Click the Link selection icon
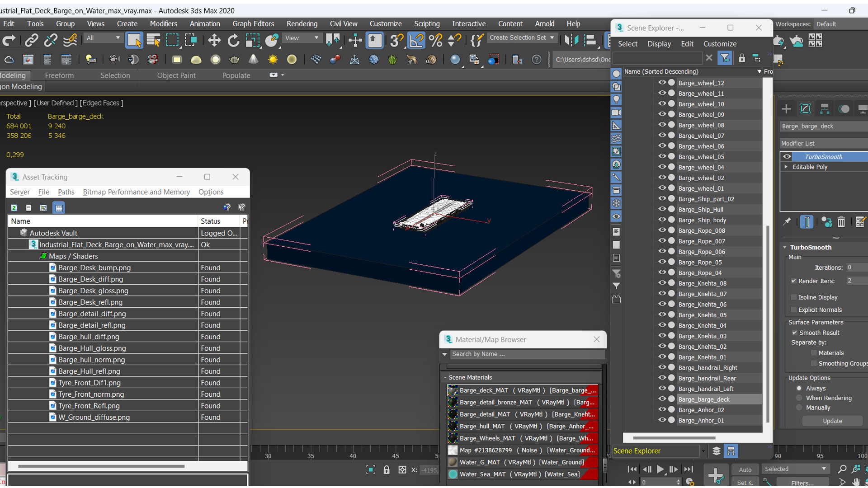The image size is (868, 488). point(31,41)
